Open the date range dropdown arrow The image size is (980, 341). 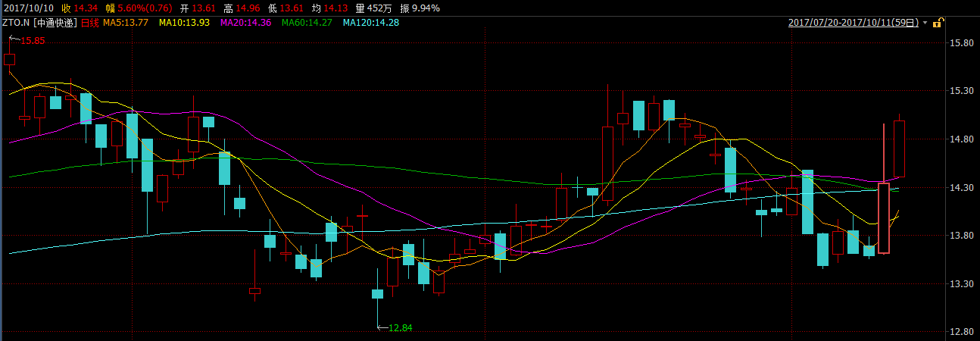[925, 23]
